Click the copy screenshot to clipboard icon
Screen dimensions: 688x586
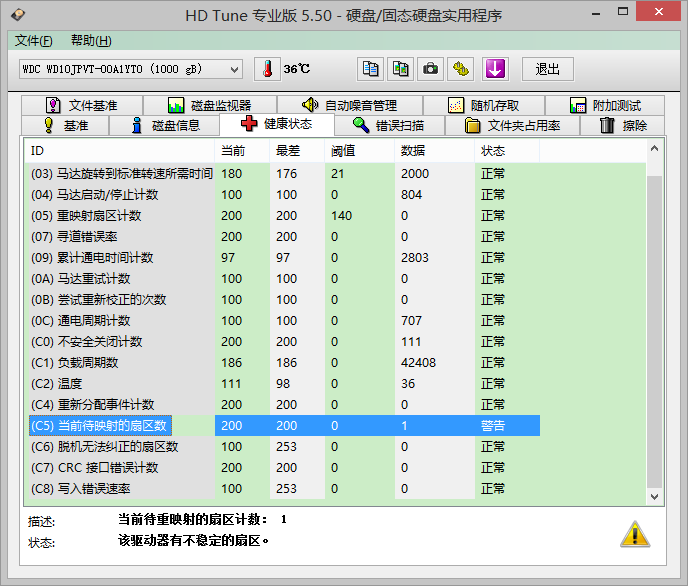[x=400, y=69]
